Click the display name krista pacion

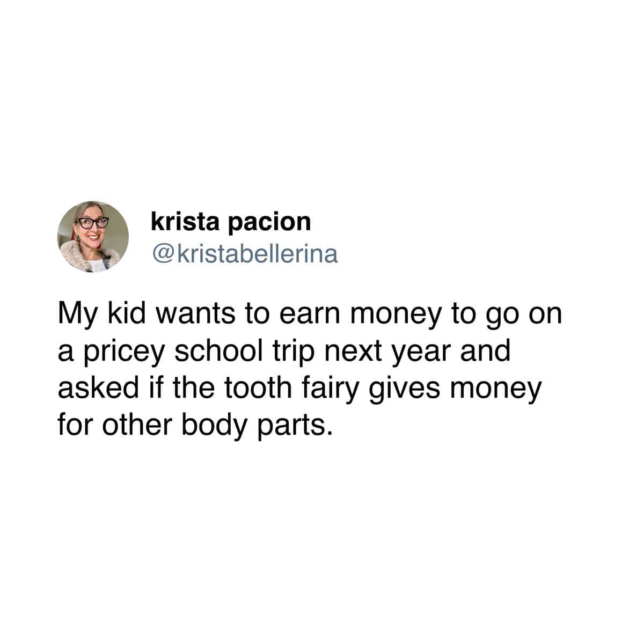coord(231,221)
